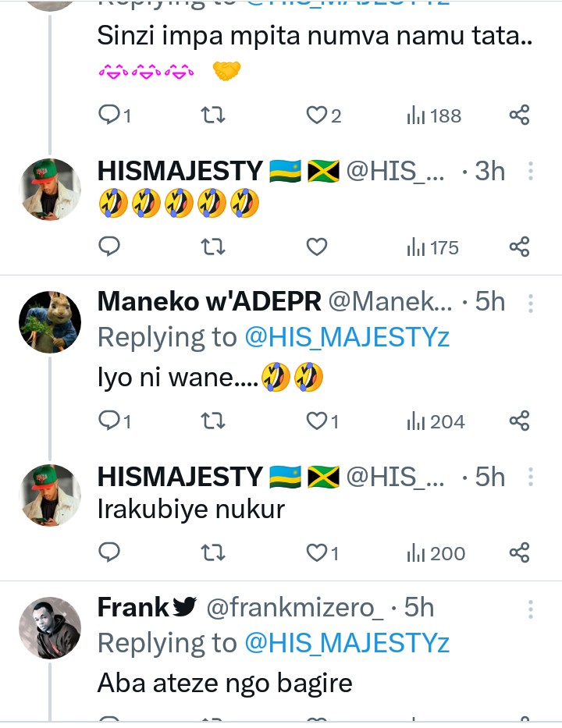Screen dimensions: 562x728
Task: Open @HIS_MAJESTYz link in Maneko's reply
Action: tap(347, 337)
